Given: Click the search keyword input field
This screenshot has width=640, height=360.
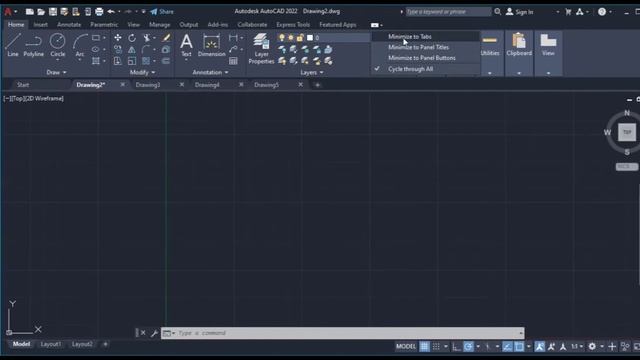Looking at the screenshot, I should pos(448,11).
